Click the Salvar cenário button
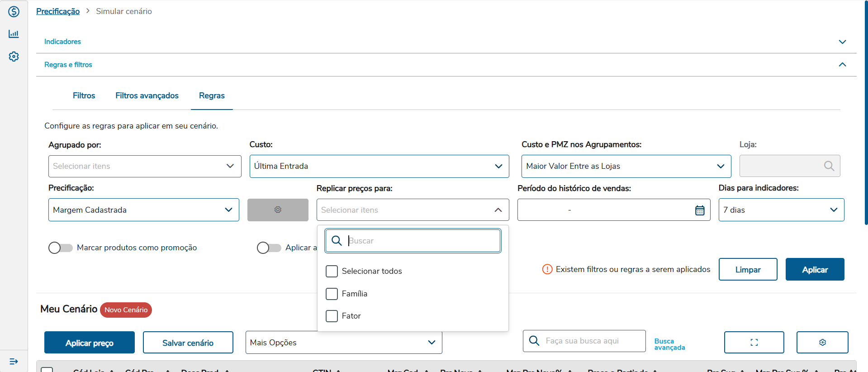The width and height of the screenshot is (868, 372). pos(188,343)
